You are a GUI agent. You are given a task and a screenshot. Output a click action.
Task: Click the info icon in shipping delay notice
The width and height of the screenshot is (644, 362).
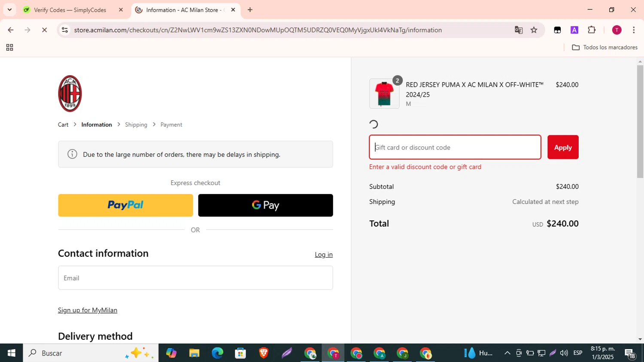72,154
